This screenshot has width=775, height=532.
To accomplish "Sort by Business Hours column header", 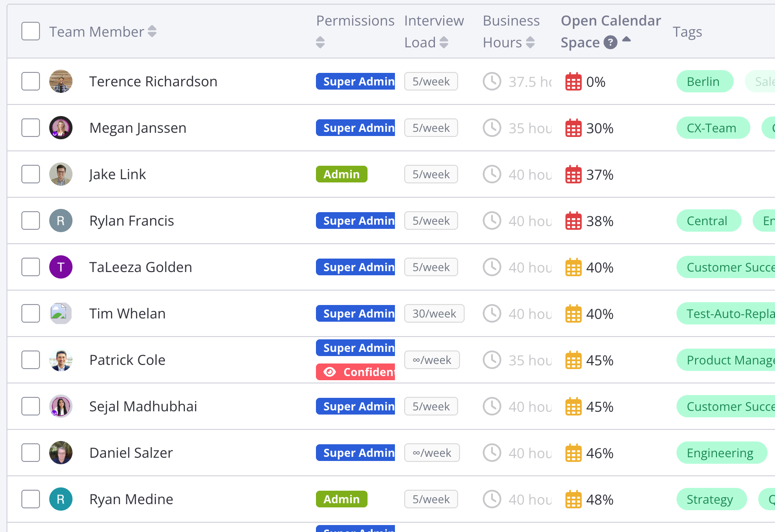I will coord(511,32).
